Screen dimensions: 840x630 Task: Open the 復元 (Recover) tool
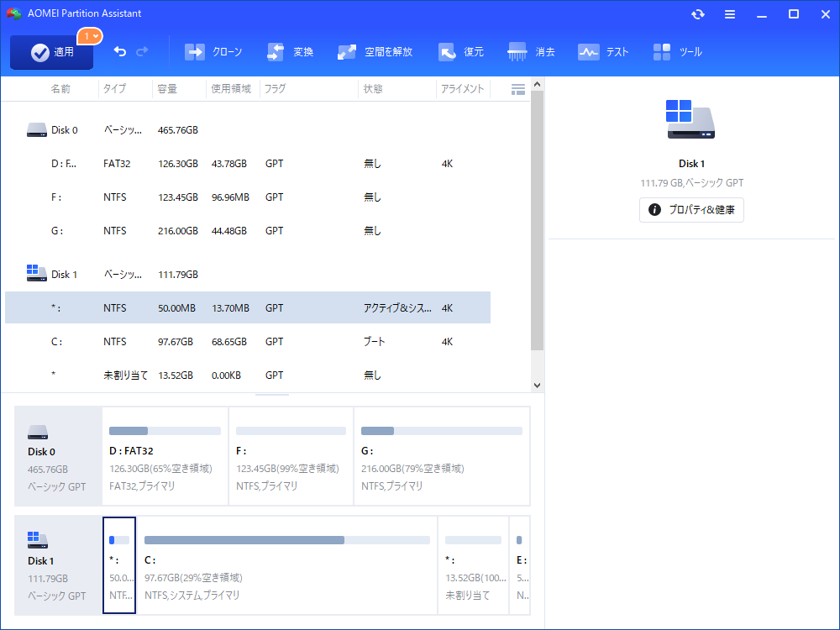coord(461,52)
